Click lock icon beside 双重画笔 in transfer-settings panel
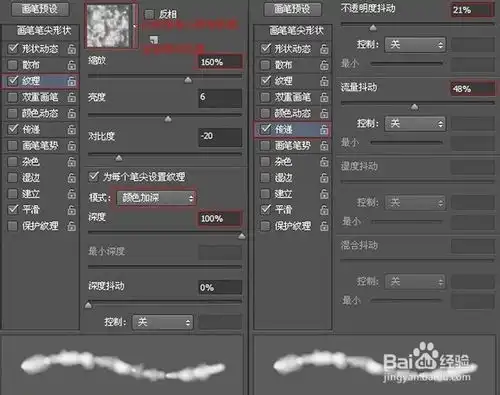The width and height of the screenshot is (500, 395). [324, 97]
